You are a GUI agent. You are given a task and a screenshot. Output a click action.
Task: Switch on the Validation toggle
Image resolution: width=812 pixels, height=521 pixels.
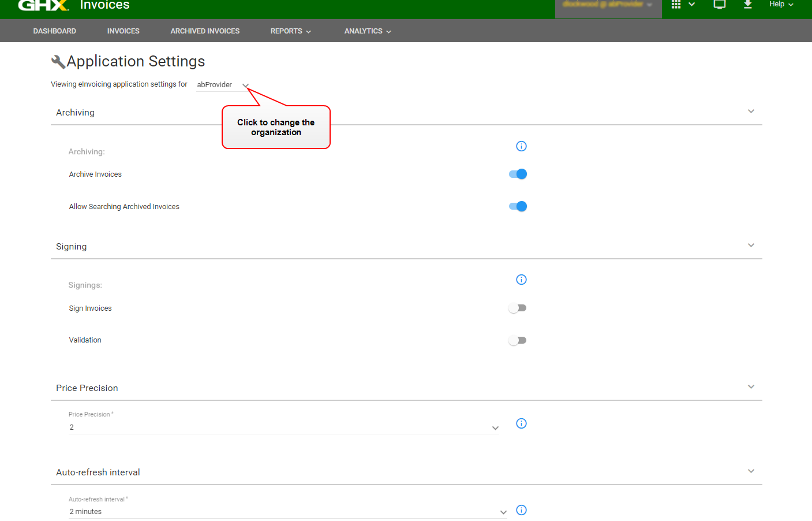point(518,340)
